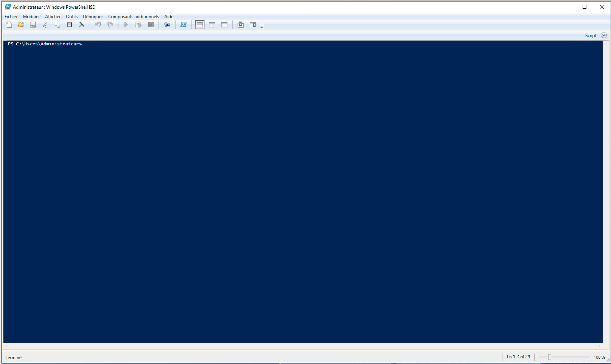Run the script with the green Run icon

(126, 25)
